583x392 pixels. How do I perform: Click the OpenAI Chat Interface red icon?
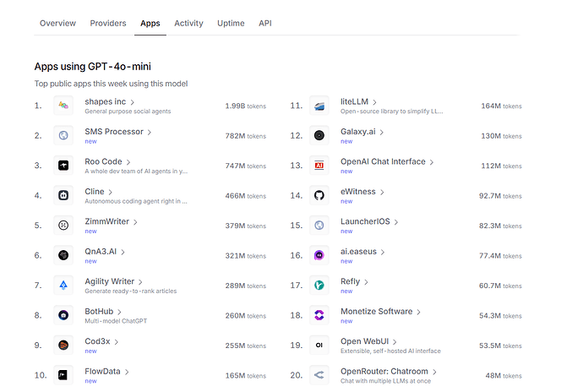tap(319, 166)
